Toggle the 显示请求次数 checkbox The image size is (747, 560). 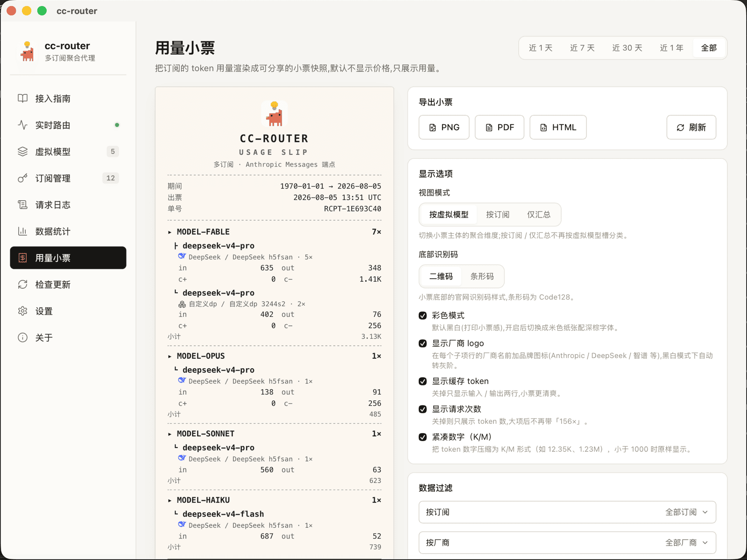[x=423, y=409]
